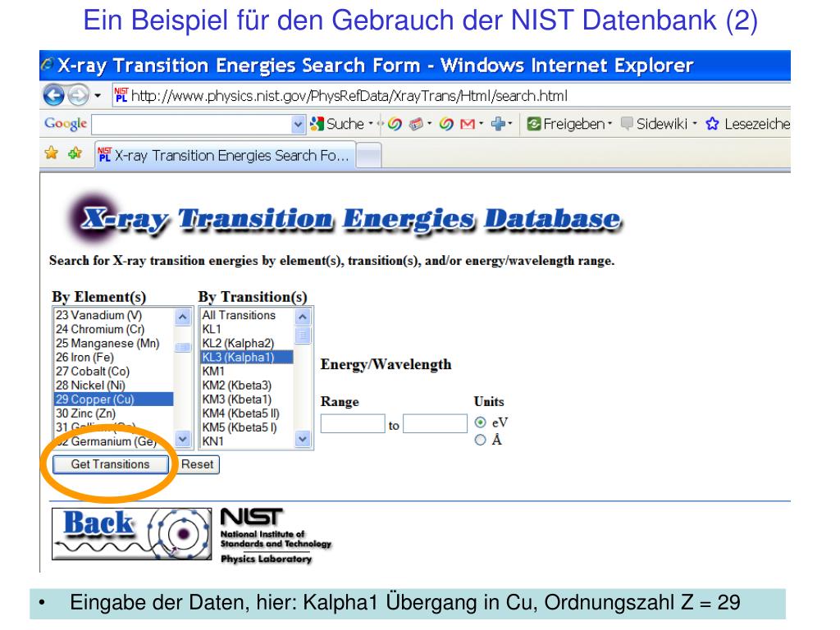The width and height of the screenshot is (840, 630).
Task: Open the Google search box dropdown arrow
Action: coord(299,125)
